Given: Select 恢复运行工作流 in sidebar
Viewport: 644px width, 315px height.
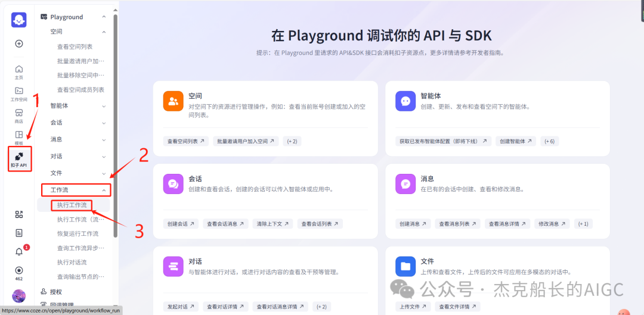Looking at the screenshot, I should point(78,234).
